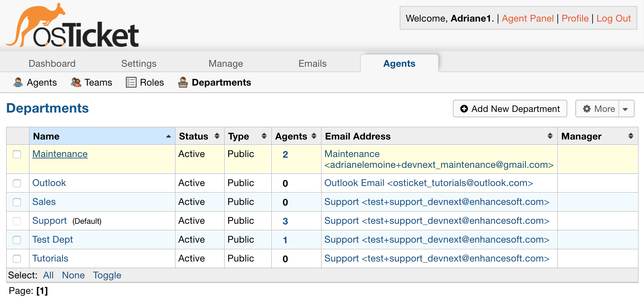
Task: Sort by Name using ascending arrow icon
Action: point(169,136)
